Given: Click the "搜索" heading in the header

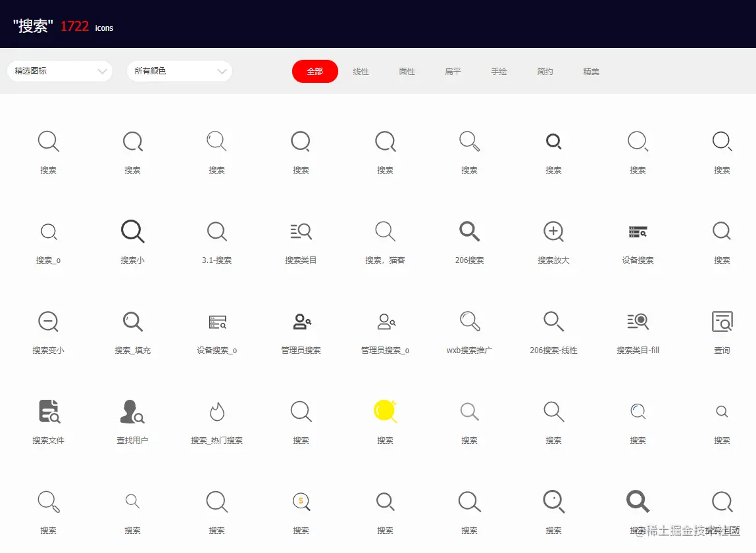Looking at the screenshot, I should [x=33, y=26].
